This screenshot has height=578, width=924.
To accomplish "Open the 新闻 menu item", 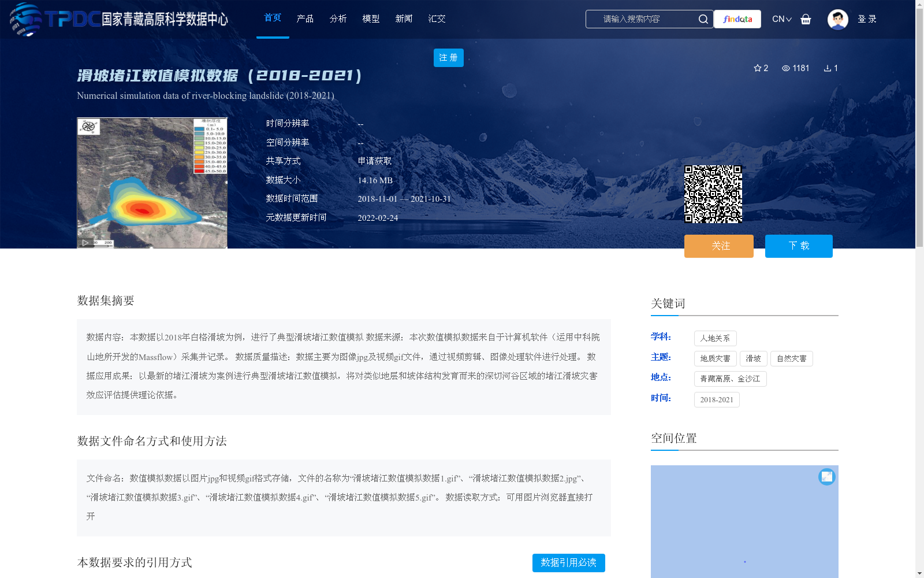I will (x=404, y=18).
